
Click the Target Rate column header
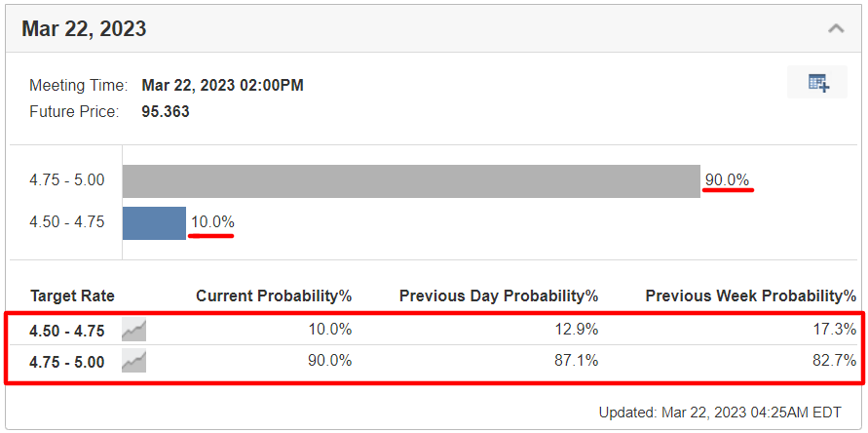(72, 296)
